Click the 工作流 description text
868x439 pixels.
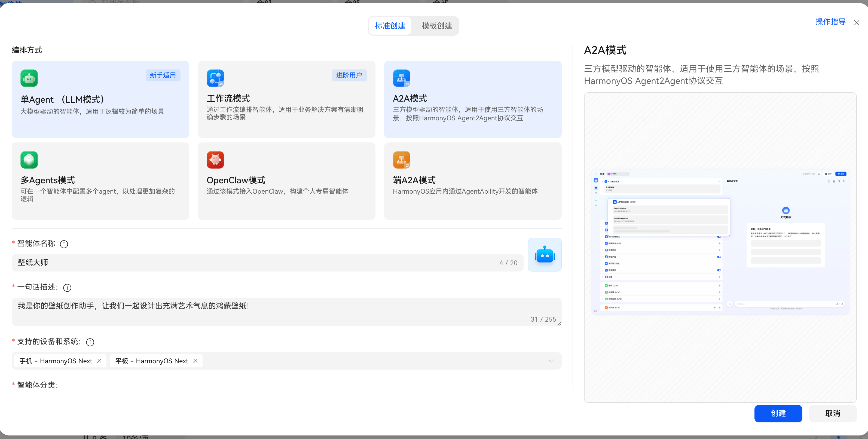pyautogui.click(x=285, y=113)
